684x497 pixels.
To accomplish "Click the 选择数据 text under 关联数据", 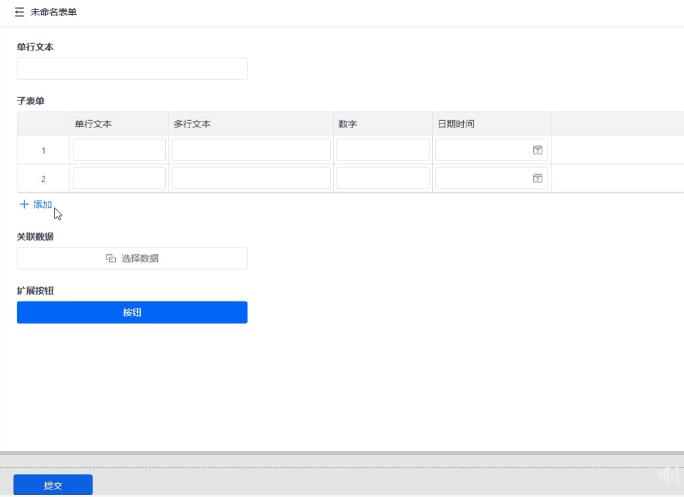I will pos(140,258).
